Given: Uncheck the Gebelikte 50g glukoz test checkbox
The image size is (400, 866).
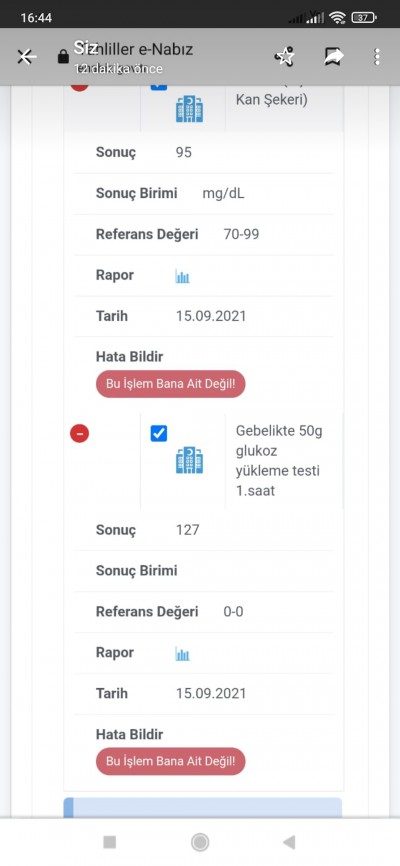Looking at the screenshot, I should point(159,434).
